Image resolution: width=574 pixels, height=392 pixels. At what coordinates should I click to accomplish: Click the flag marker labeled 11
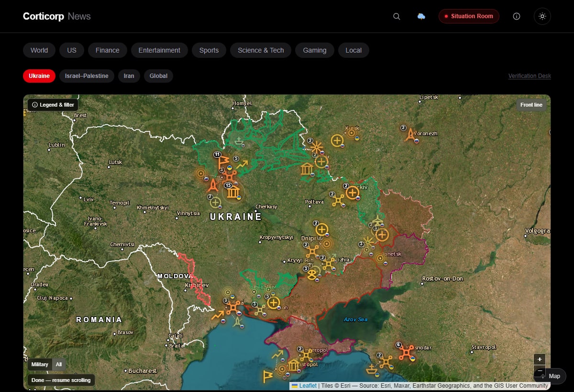tap(223, 162)
